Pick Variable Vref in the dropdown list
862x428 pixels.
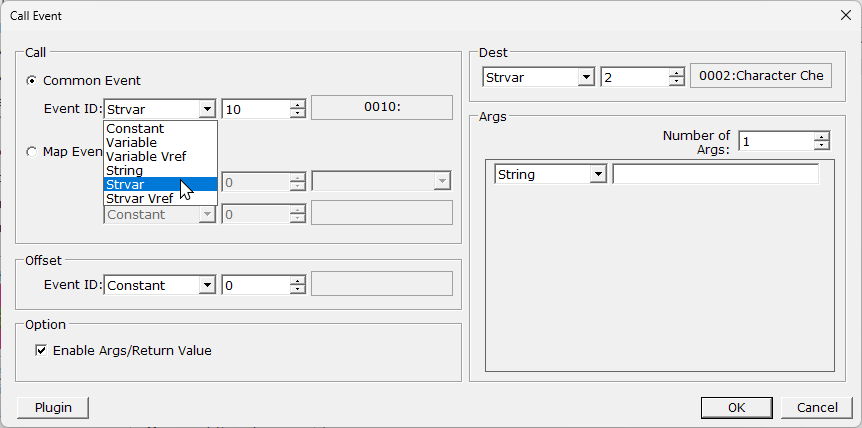(161, 157)
